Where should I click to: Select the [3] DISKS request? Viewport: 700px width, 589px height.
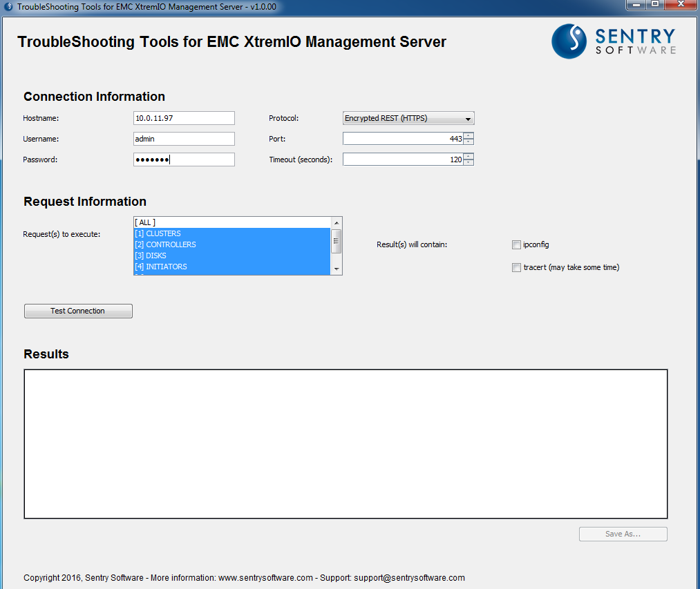[x=231, y=255]
